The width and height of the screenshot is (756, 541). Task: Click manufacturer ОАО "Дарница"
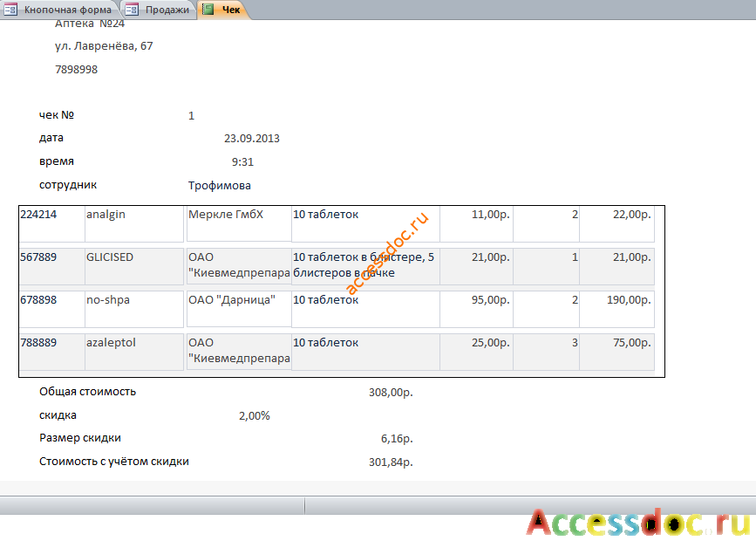coord(232,299)
